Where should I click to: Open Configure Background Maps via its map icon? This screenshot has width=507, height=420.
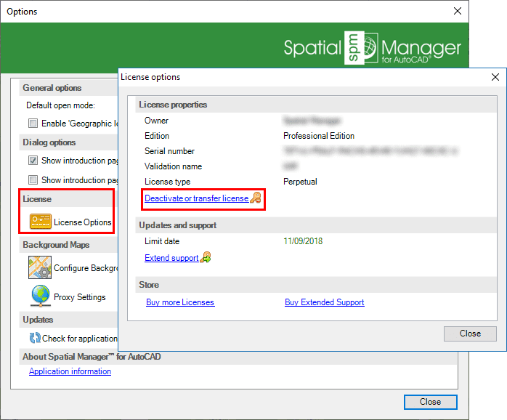(39, 267)
